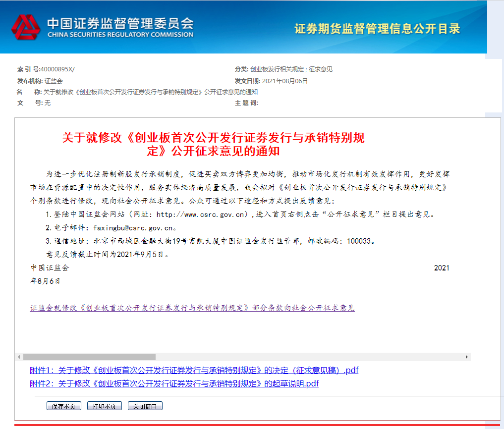The image size is (504, 429).
Task: Click the empty scrollbar track right of thumb
Action: pos(307,357)
